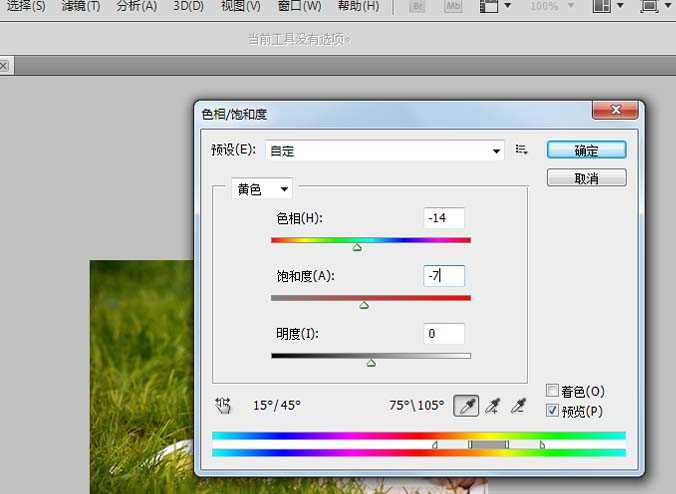Enable the 着色 (Colorize) checkbox
The image size is (676, 494).
click(553, 391)
